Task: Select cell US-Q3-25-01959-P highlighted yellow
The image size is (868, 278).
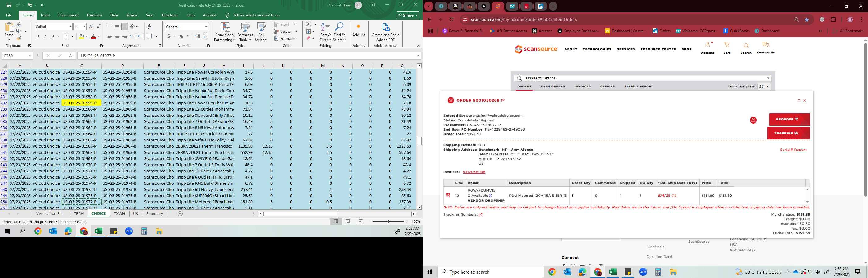Action: click(81, 103)
